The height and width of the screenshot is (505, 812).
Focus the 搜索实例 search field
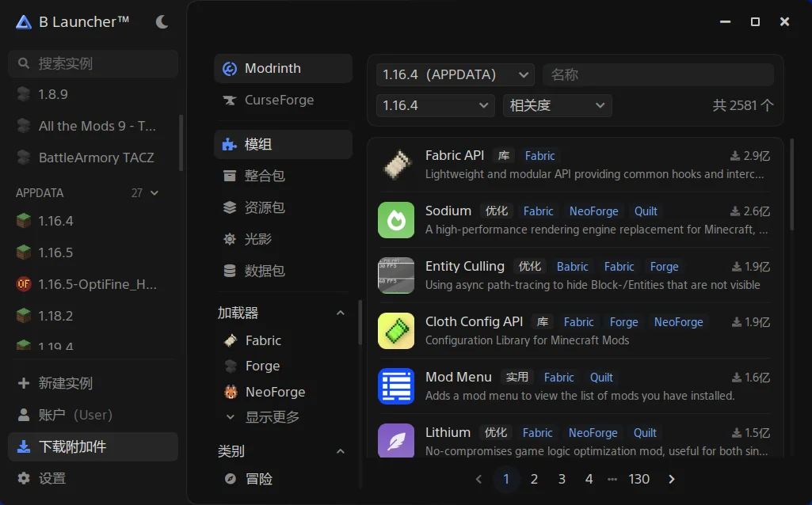(x=93, y=63)
